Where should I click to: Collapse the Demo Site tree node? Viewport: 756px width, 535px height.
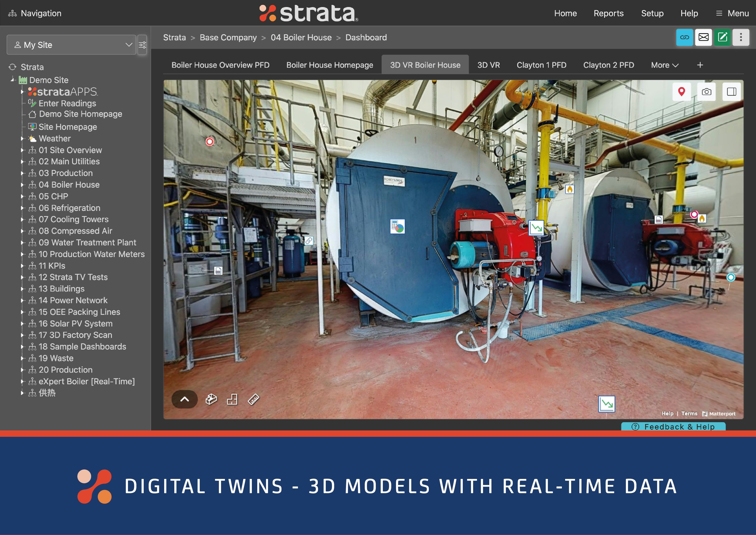(x=12, y=79)
